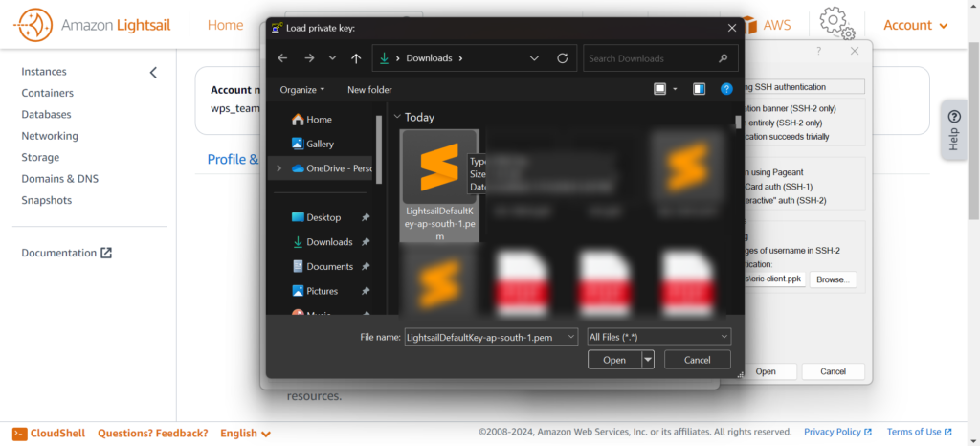Open the address bar history dropdown

(534, 58)
